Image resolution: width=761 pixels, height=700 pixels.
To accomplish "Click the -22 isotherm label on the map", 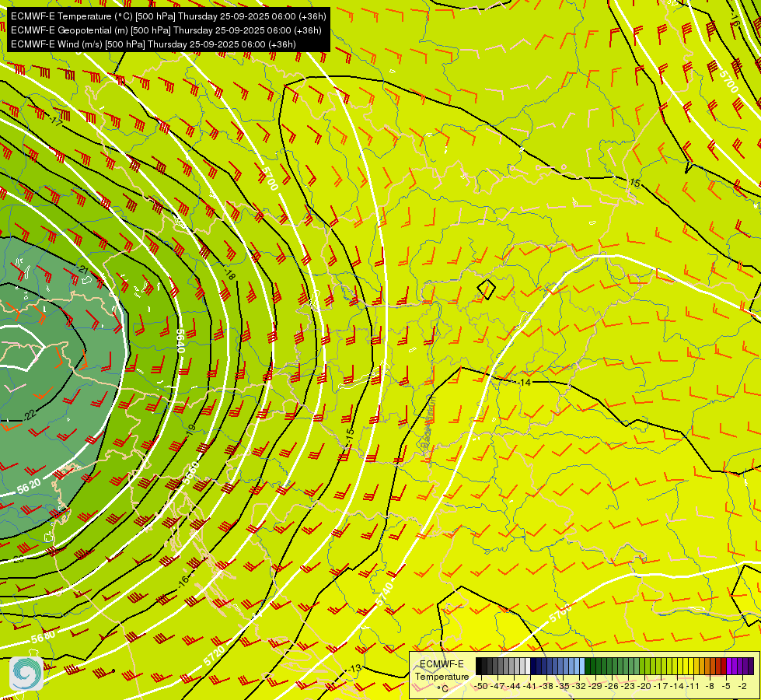I will (x=29, y=415).
